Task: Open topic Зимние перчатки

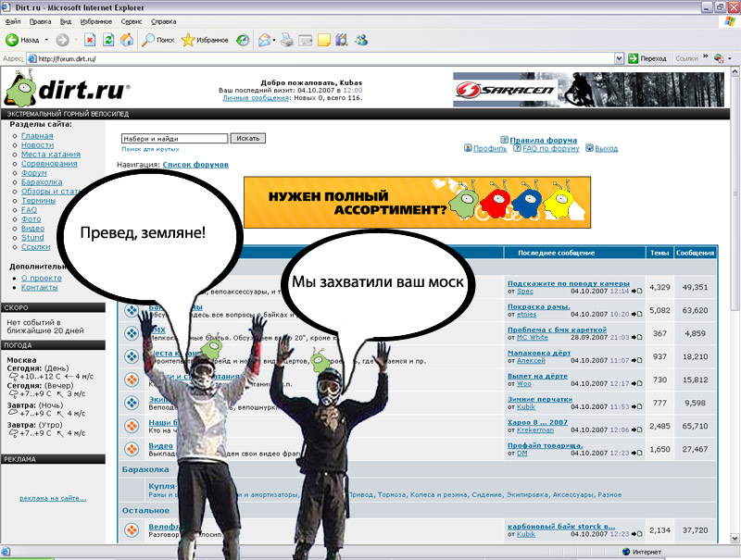Action: point(540,399)
